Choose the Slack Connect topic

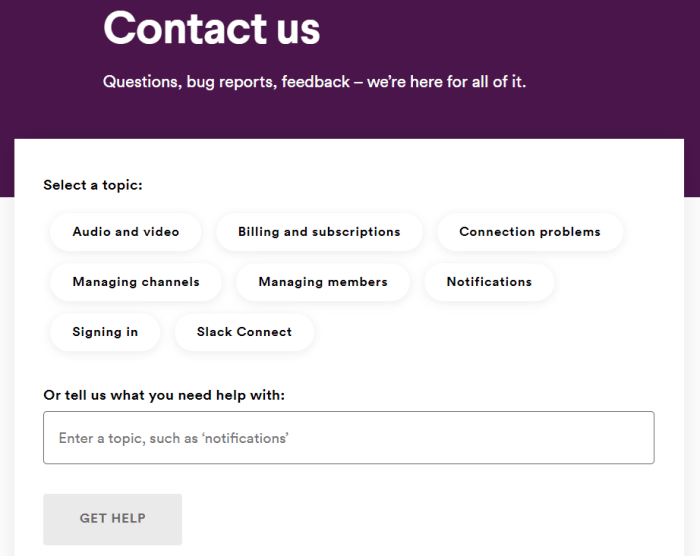244,332
